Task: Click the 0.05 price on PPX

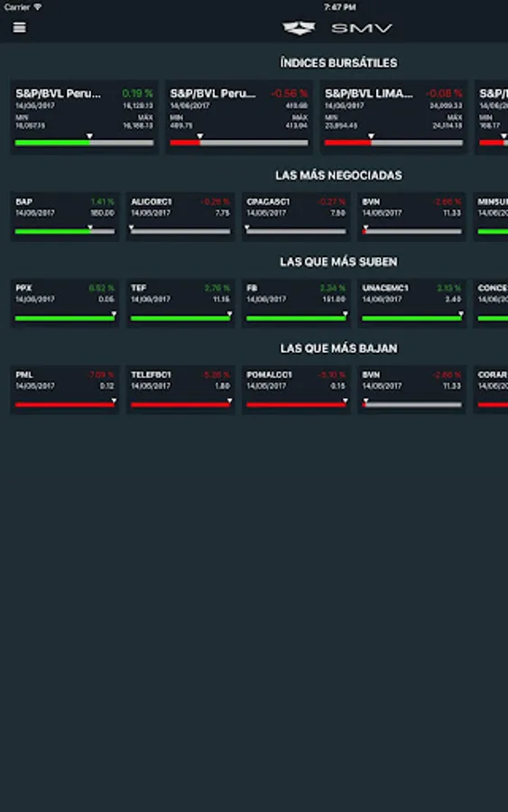Action: 106,300
